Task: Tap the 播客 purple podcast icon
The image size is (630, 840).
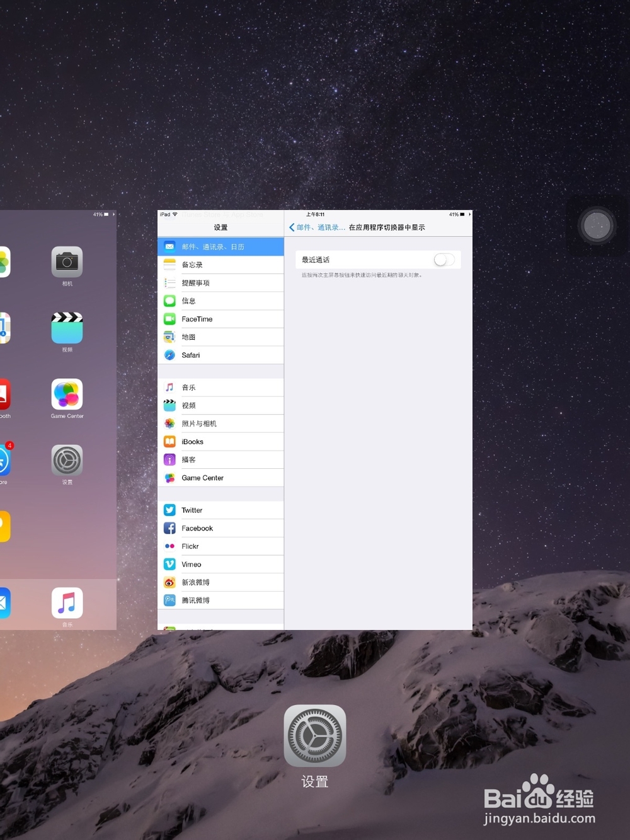Action: 169,459
